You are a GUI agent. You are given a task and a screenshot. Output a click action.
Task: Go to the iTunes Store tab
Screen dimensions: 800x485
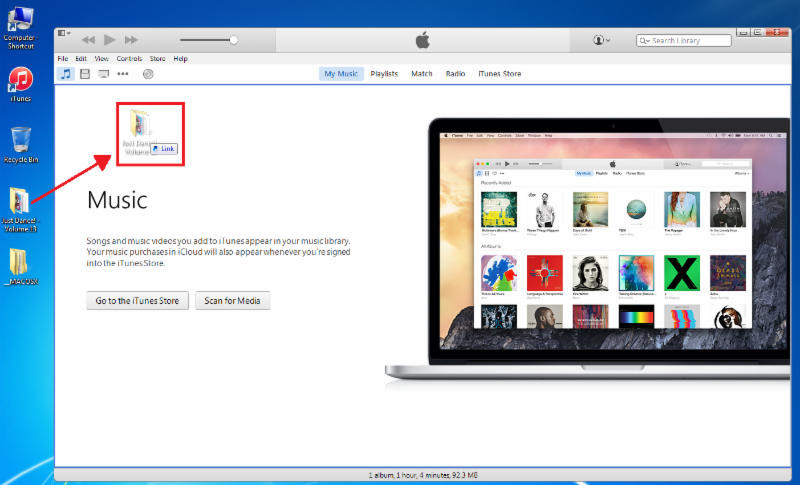point(499,74)
